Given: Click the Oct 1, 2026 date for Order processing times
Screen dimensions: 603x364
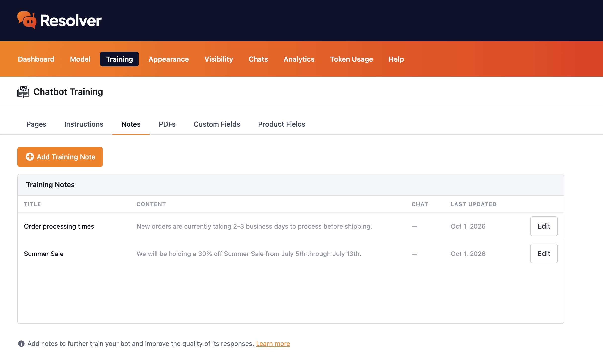Looking at the screenshot, I should pos(468,226).
